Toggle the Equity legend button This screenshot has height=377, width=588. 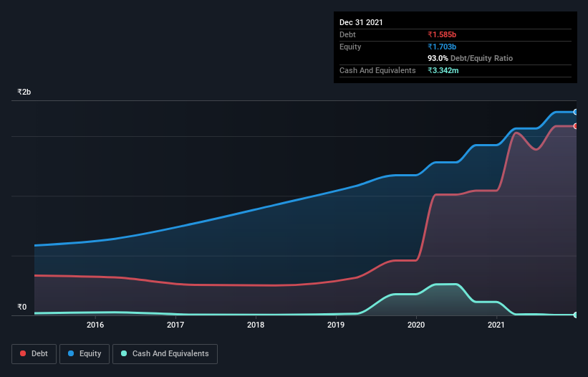point(85,354)
